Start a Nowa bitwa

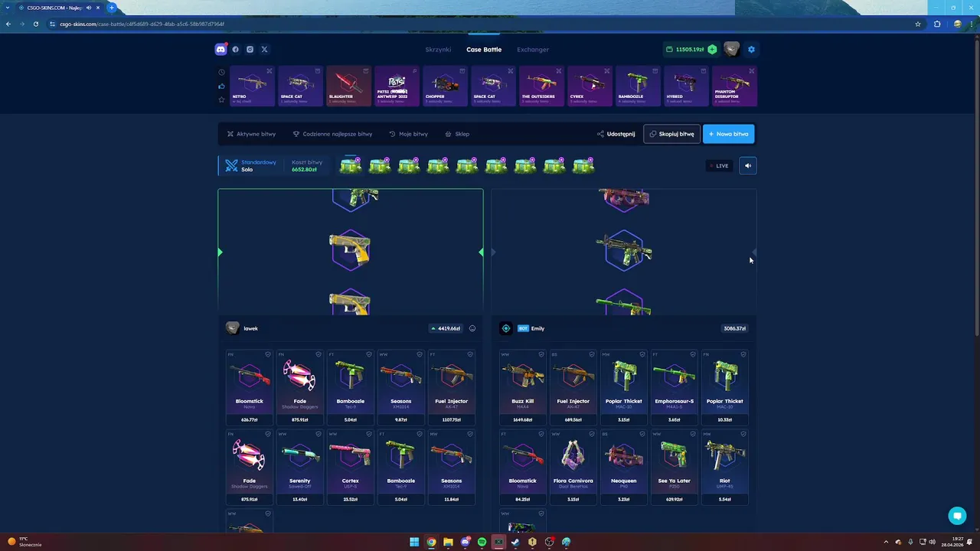coord(728,134)
